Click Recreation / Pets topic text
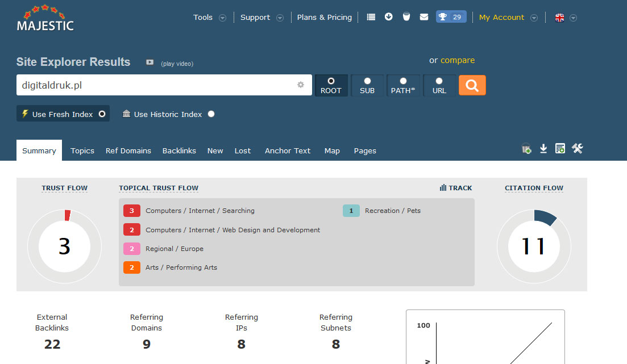The height and width of the screenshot is (364, 627). (393, 211)
